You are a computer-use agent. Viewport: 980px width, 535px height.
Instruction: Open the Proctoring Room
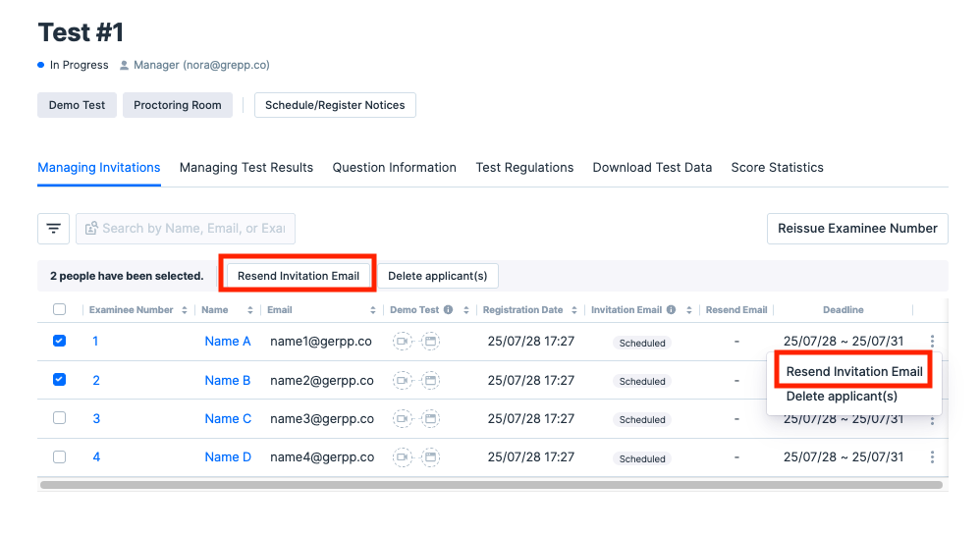click(x=178, y=105)
